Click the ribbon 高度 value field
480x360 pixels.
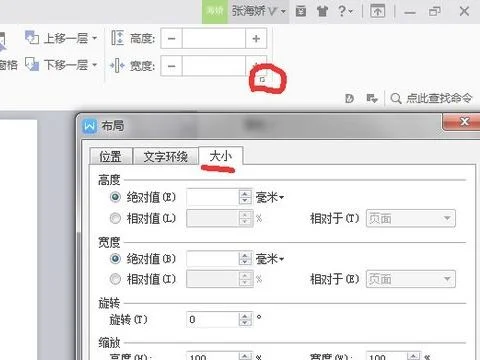214,39
